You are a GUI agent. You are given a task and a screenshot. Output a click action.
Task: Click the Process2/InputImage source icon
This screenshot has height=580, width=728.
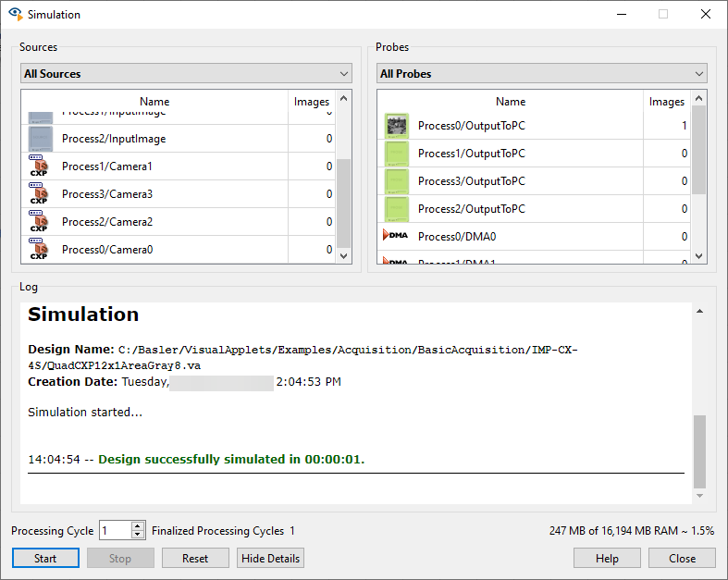(41, 139)
